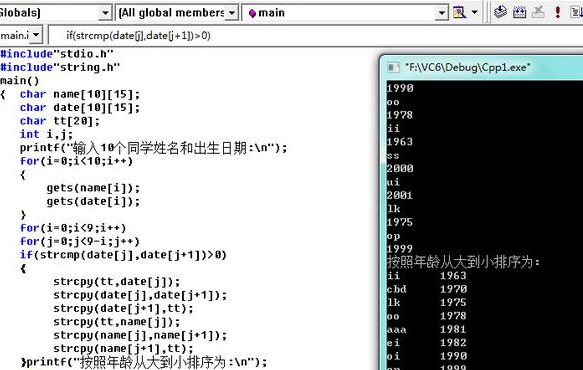Click code line strcpy(date[j+1],tt);

pos(123,308)
